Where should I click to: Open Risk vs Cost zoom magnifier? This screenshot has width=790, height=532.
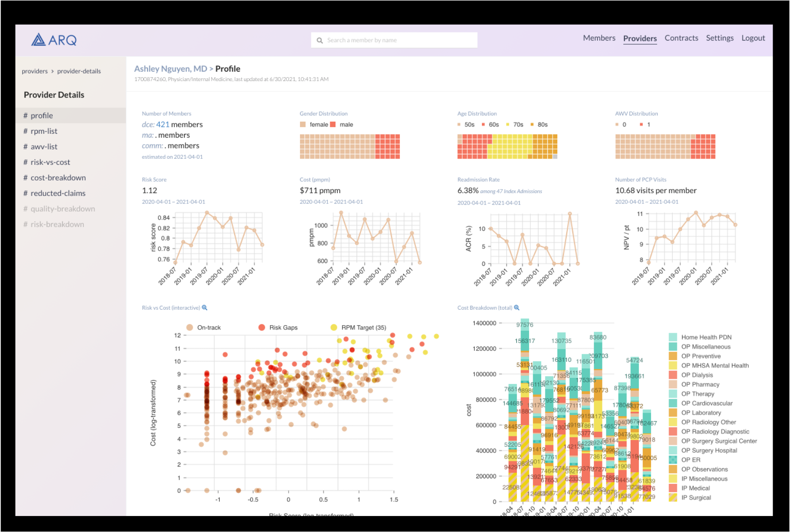[204, 308]
